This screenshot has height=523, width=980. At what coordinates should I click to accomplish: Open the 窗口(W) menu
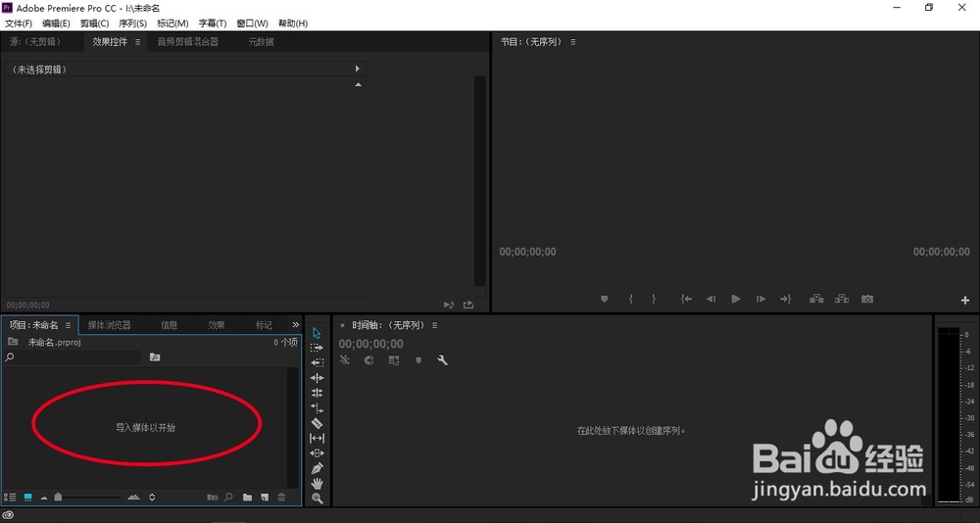[x=252, y=24]
